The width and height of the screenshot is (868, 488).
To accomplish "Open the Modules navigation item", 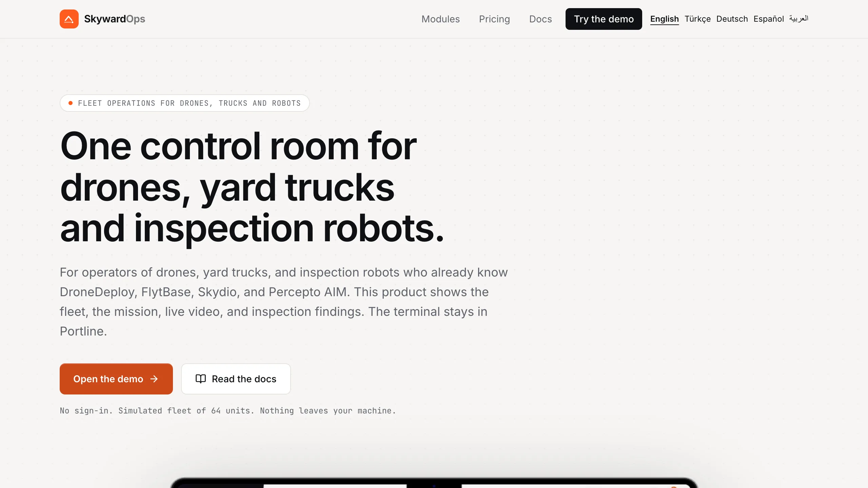I will click(440, 19).
